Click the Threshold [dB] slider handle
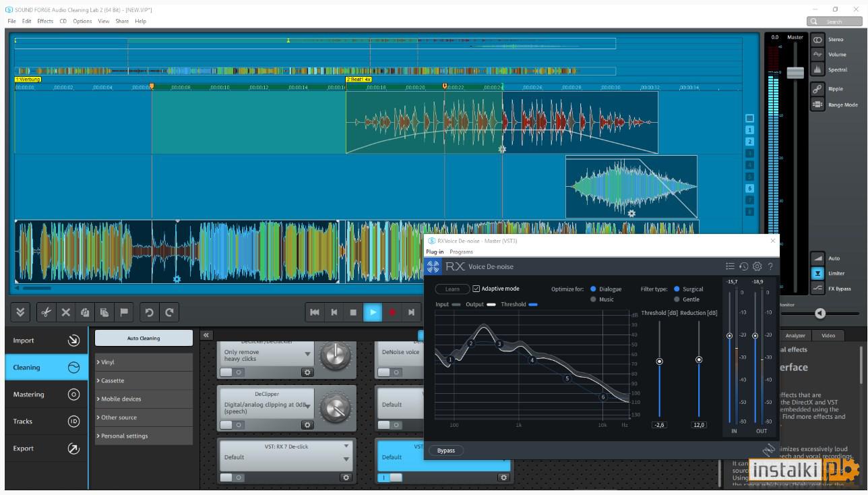The height and width of the screenshot is (495, 868). tap(659, 361)
